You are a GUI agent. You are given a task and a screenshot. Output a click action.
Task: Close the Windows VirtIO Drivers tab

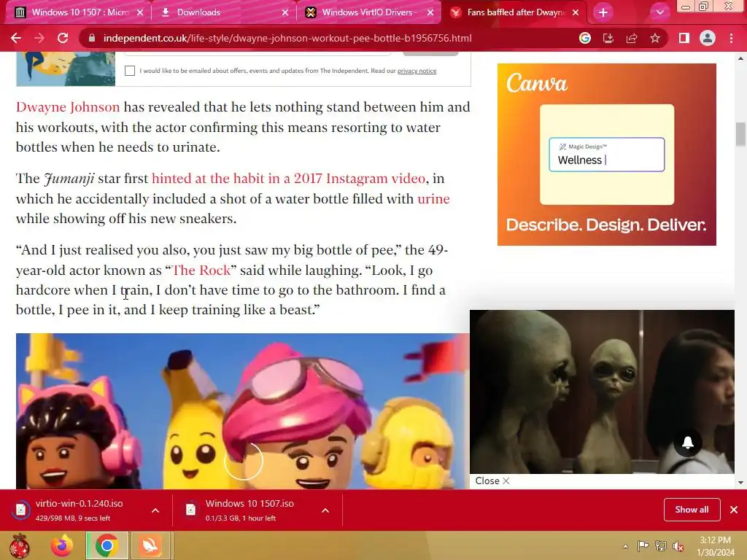click(430, 12)
